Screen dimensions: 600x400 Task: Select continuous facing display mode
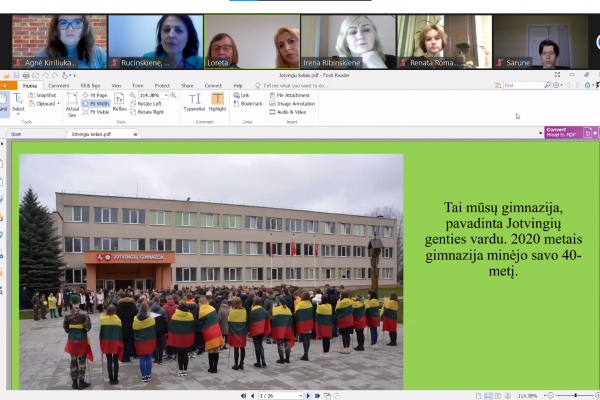coord(508,396)
